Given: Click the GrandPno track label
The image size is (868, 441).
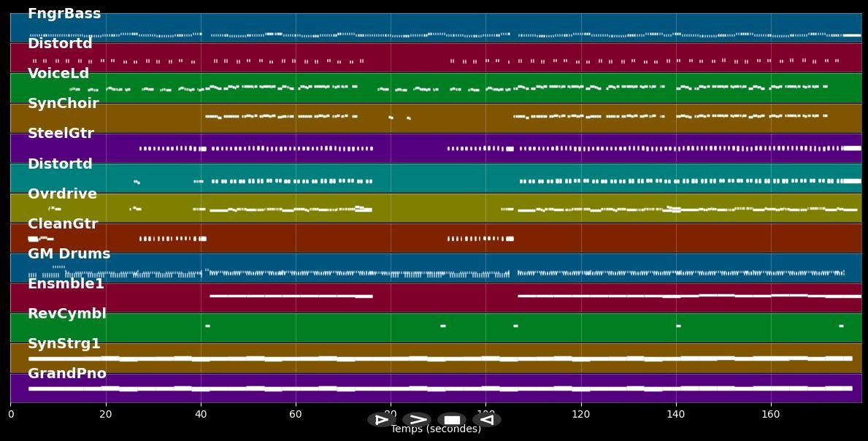Looking at the screenshot, I should (x=67, y=374).
